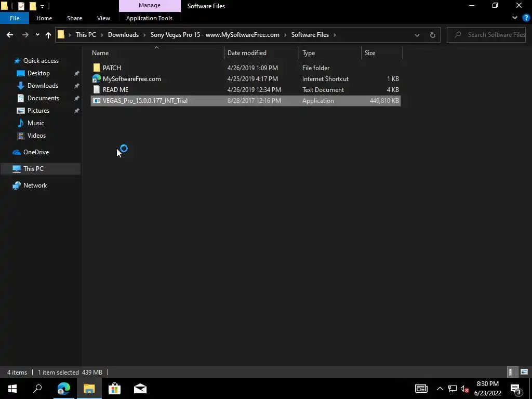The width and height of the screenshot is (532, 399).
Task: Select VEGAS_Pro_15.0.0.177_INT_Trial file name
Action: pyautogui.click(x=145, y=101)
